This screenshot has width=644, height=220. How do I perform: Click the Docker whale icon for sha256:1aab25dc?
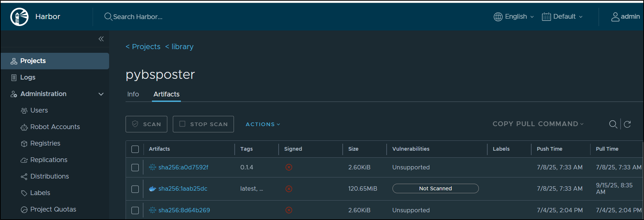pos(152,189)
